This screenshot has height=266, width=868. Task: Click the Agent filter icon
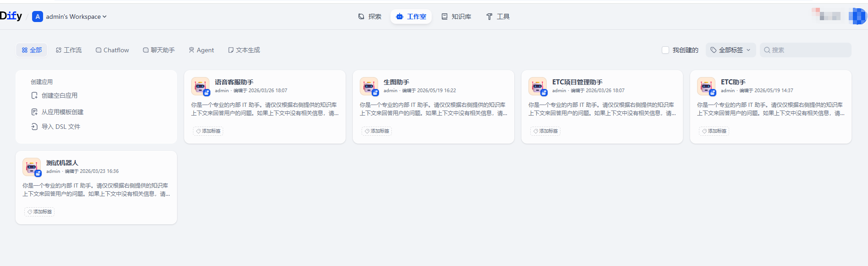(192, 50)
